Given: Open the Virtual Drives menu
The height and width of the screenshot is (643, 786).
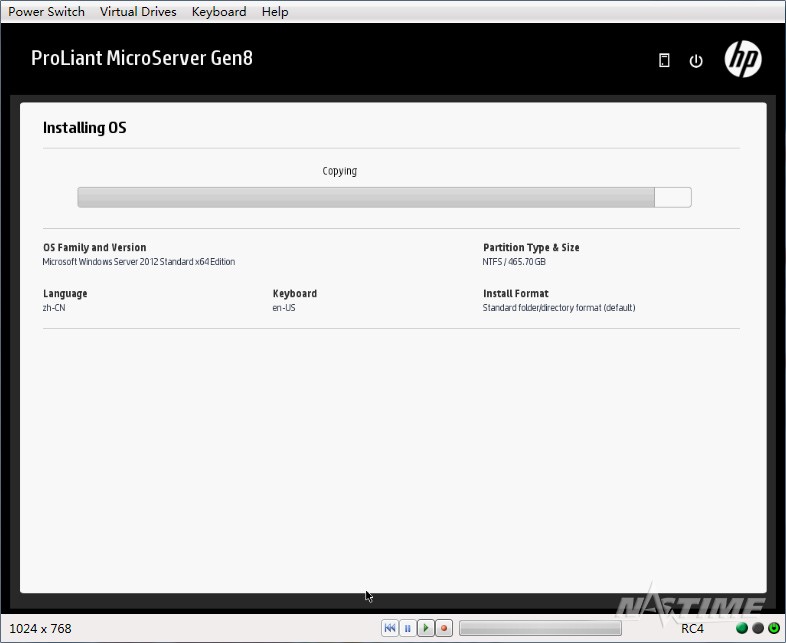Looking at the screenshot, I should coord(138,12).
